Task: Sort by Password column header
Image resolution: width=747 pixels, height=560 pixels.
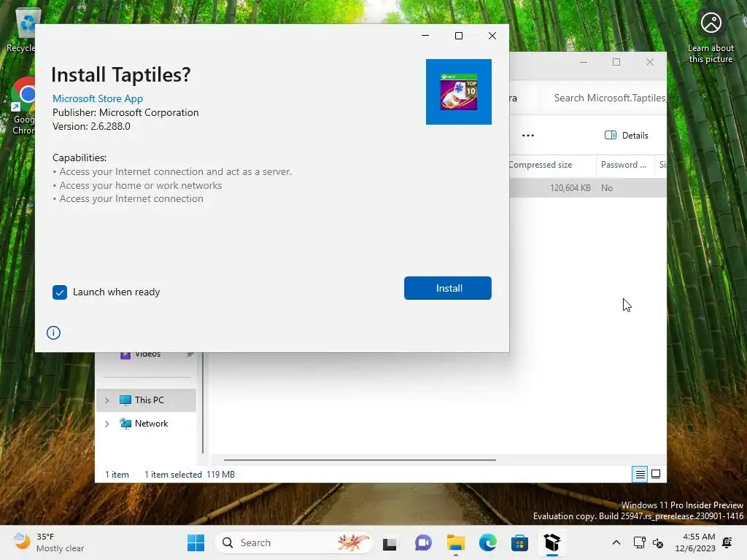Action: point(624,165)
